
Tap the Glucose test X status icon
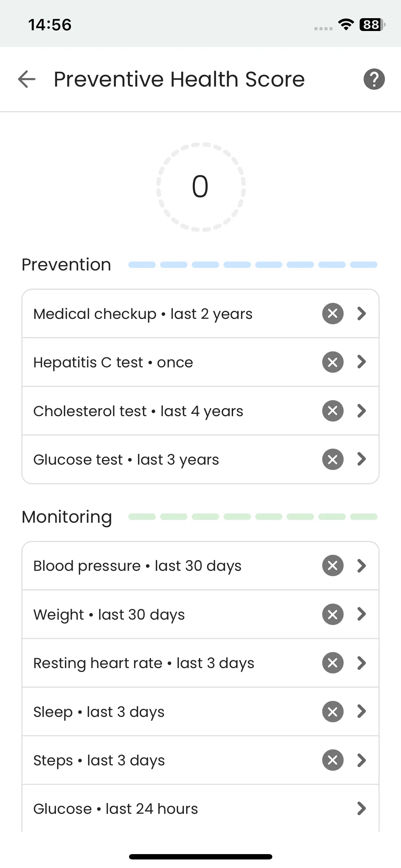point(333,459)
